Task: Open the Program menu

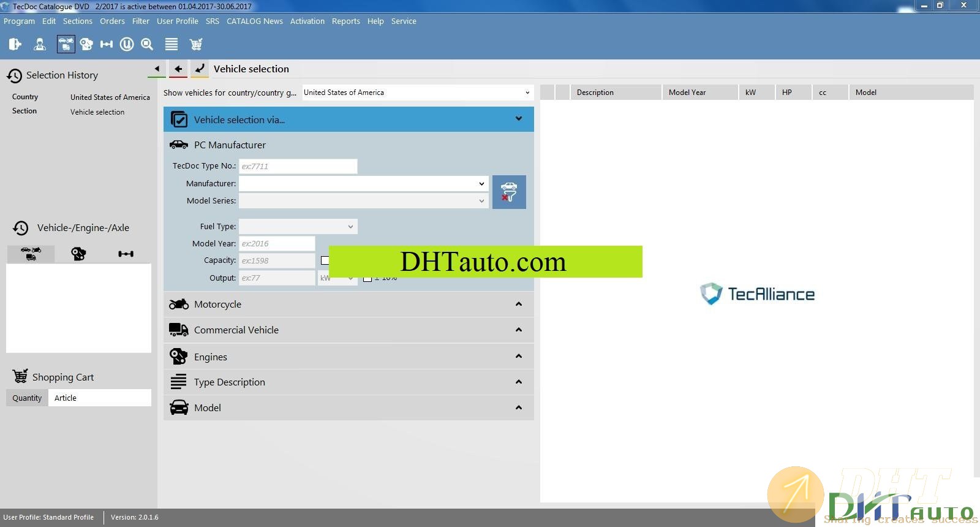Action: click(19, 21)
